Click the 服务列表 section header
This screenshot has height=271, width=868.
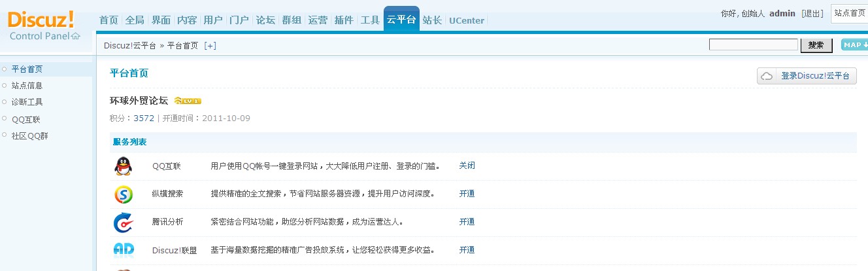129,142
